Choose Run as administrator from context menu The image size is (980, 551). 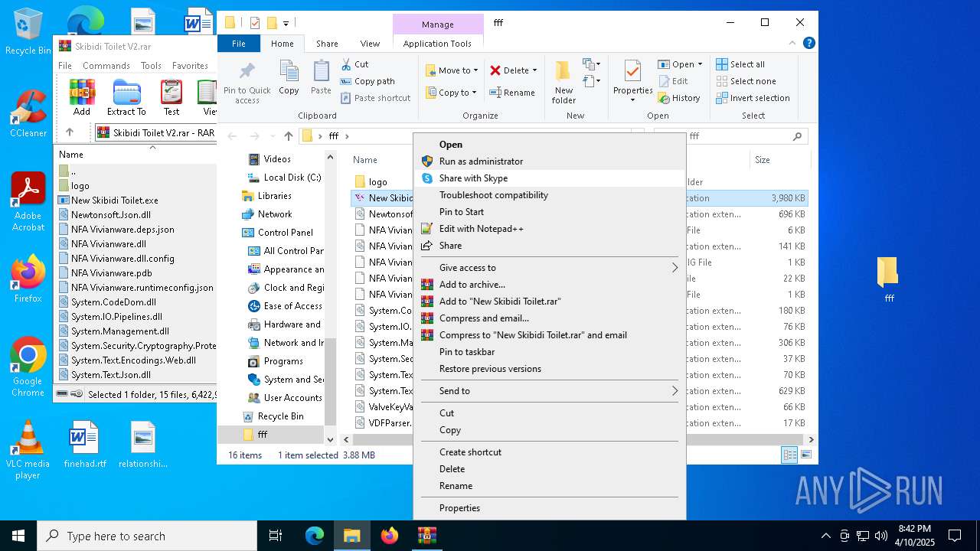point(551,161)
